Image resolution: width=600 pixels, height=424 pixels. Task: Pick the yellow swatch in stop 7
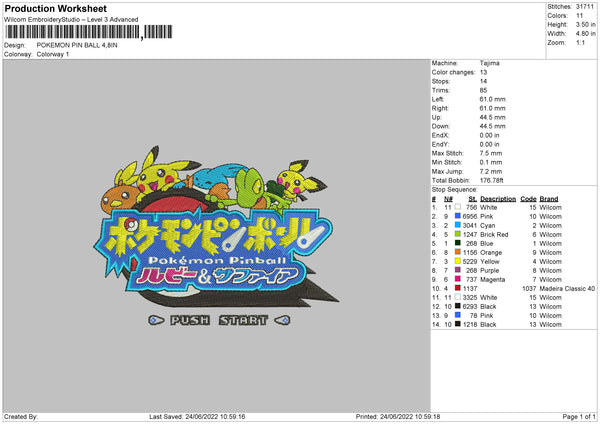457,261
